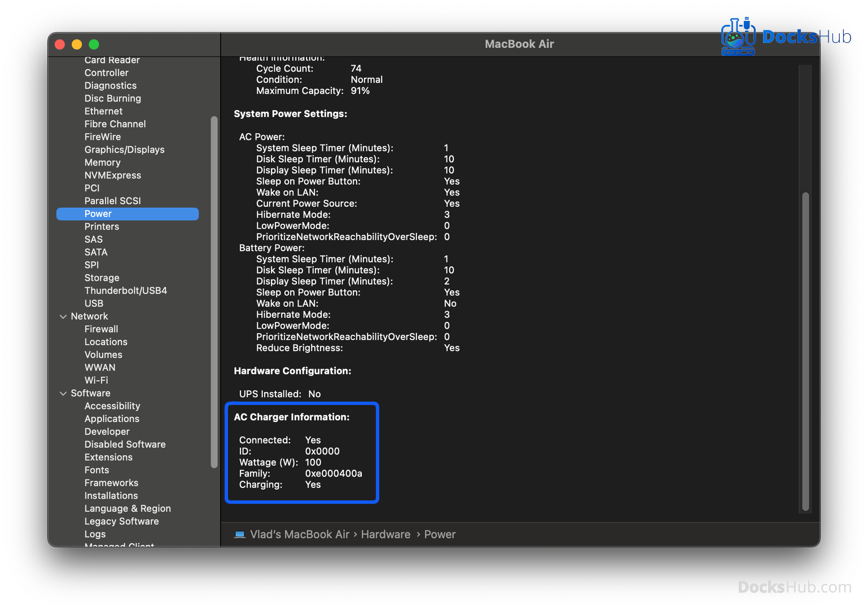Select Installations in sidebar
The width and height of the screenshot is (868, 610).
click(111, 496)
